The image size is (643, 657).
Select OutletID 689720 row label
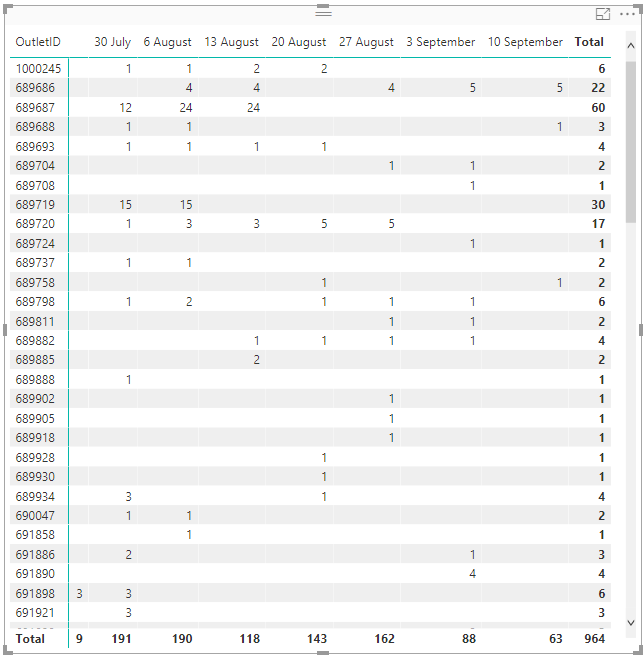point(35,224)
